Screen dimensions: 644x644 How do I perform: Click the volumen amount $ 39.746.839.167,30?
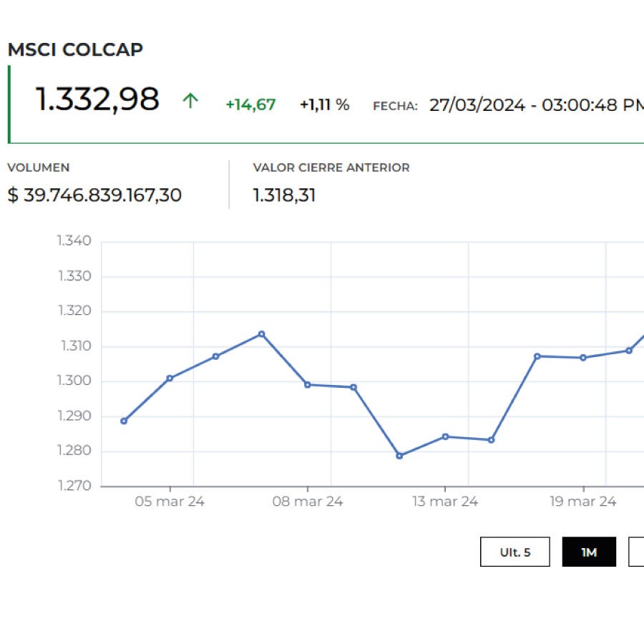coord(94,195)
